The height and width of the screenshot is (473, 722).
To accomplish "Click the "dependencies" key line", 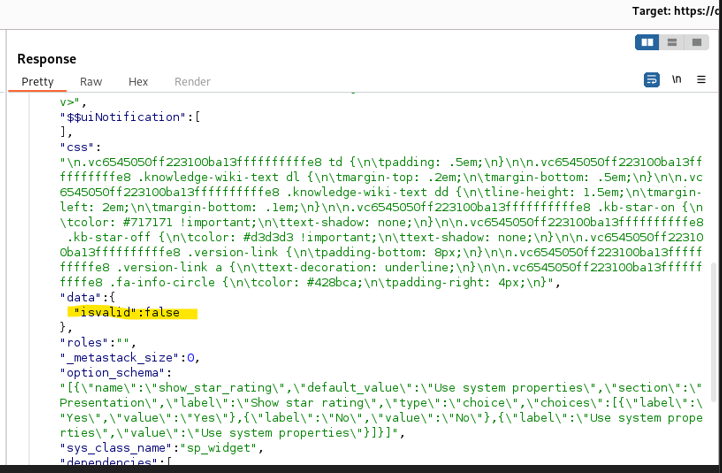I will [116, 461].
